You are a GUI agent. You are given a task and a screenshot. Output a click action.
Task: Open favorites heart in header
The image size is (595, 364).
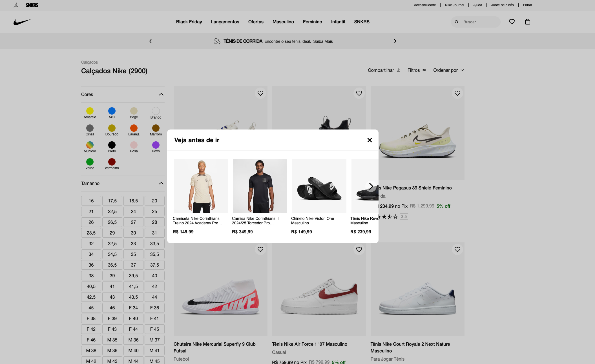point(512,22)
